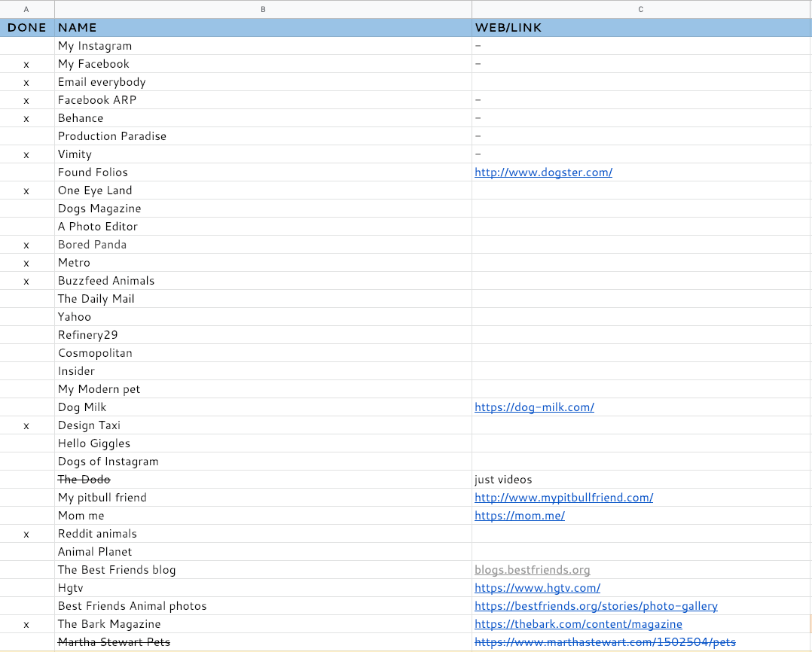Select the struck-through 'Martha Stewart Pets' cell
The height and width of the screenshot is (652, 812).
click(x=263, y=642)
